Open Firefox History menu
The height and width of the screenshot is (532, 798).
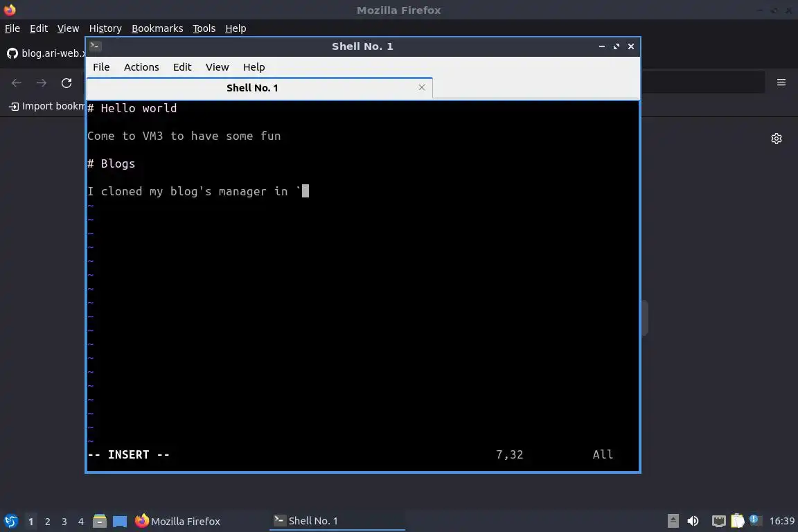click(105, 28)
